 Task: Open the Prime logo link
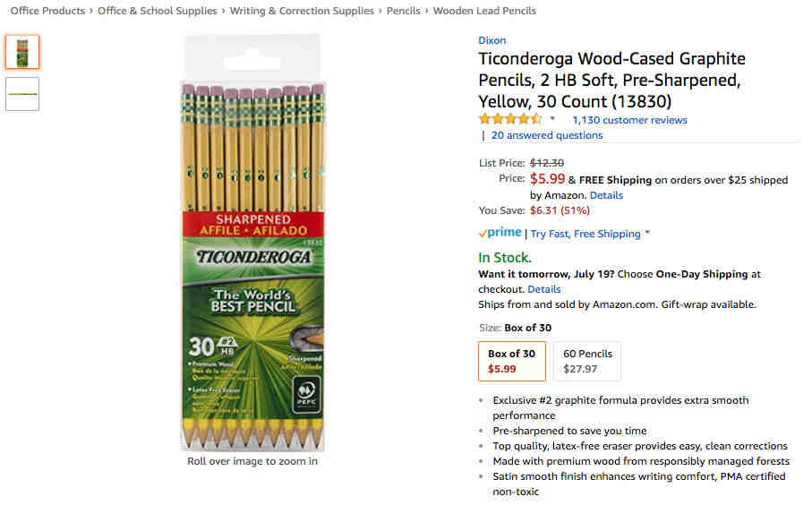500,233
